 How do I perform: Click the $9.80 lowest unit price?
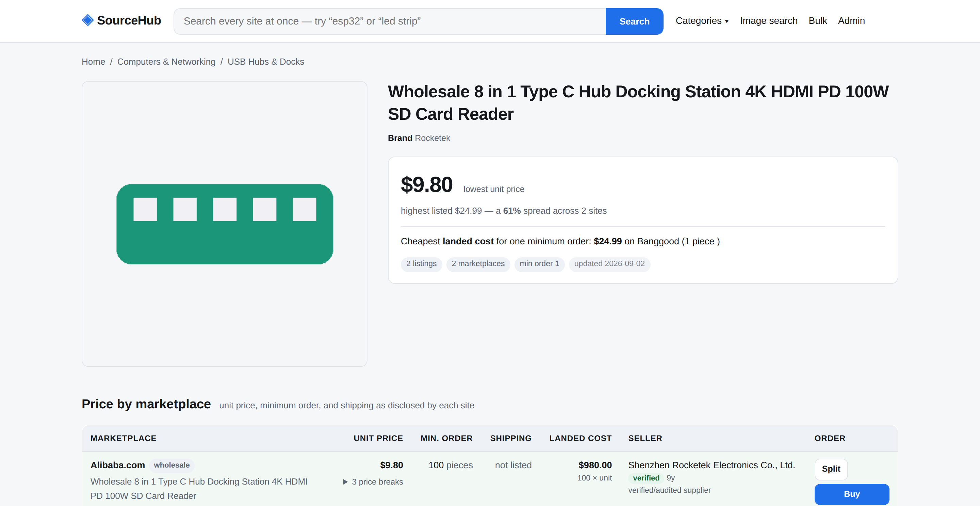[x=427, y=185]
